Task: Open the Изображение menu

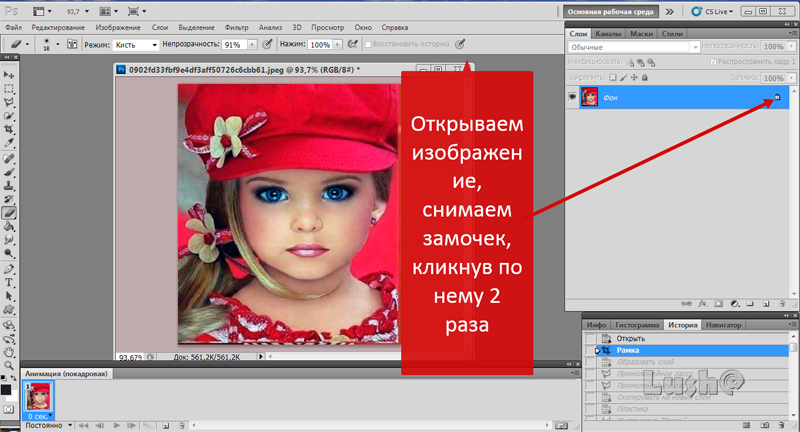Action: (x=118, y=28)
